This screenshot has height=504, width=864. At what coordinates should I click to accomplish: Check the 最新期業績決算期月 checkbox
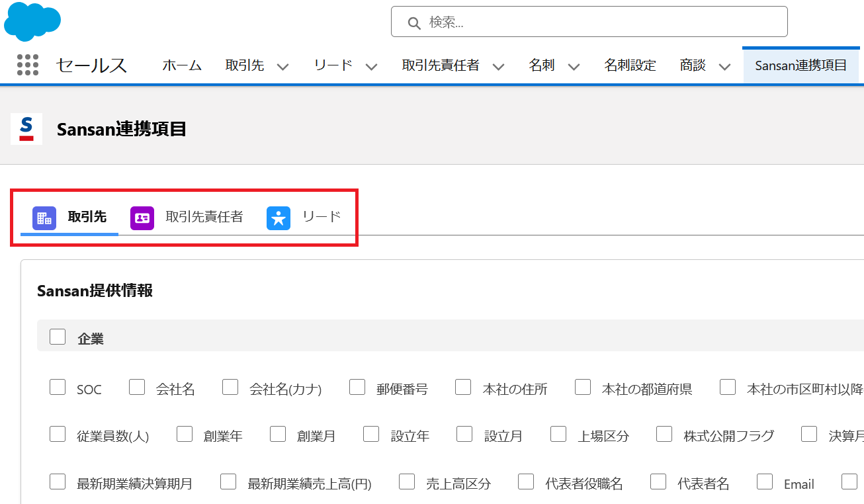[58, 482]
